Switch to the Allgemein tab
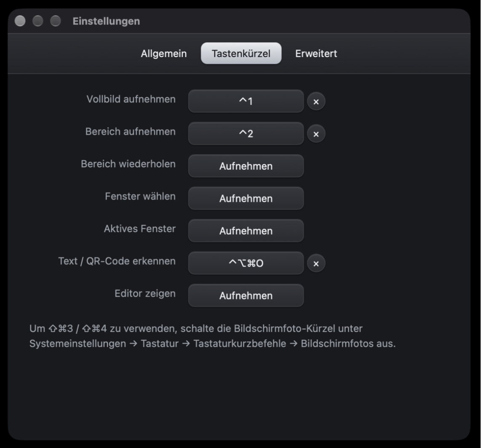This screenshot has width=481, height=448. click(x=163, y=53)
